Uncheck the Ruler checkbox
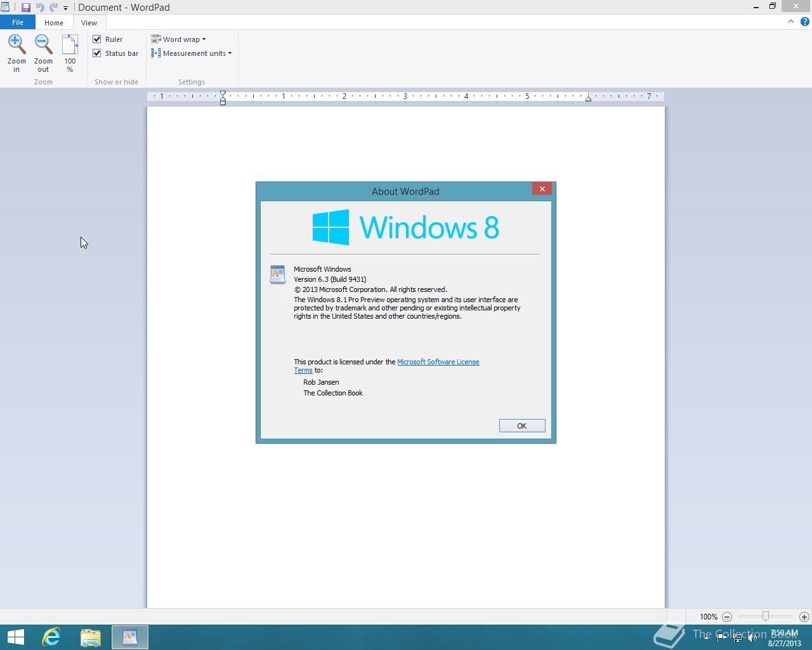The width and height of the screenshot is (812, 650). (x=97, y=39)
